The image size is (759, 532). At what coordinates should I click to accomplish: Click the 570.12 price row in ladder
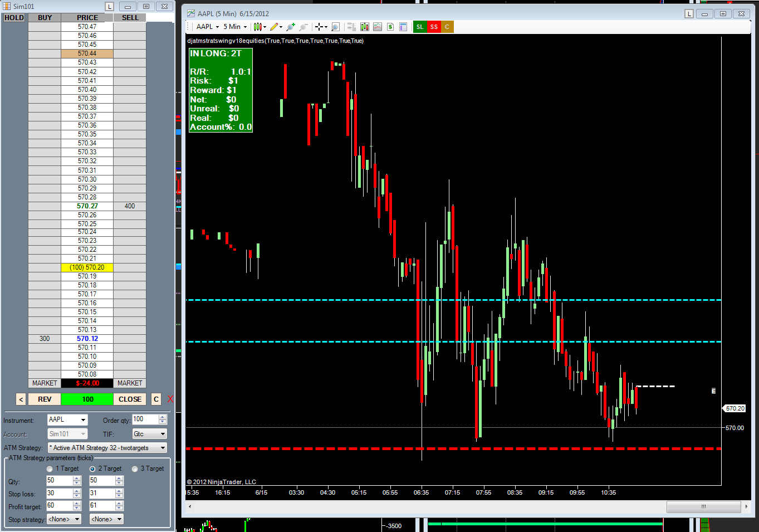click(87, 339)
